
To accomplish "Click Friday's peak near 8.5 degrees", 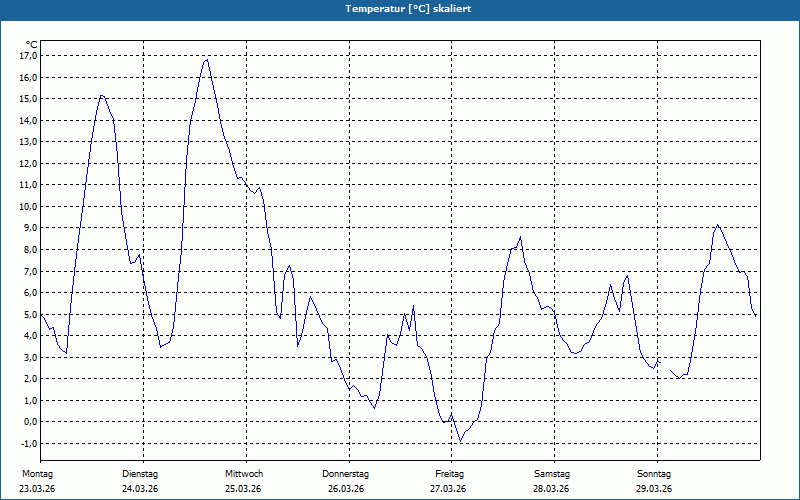I will click(520, 237).
